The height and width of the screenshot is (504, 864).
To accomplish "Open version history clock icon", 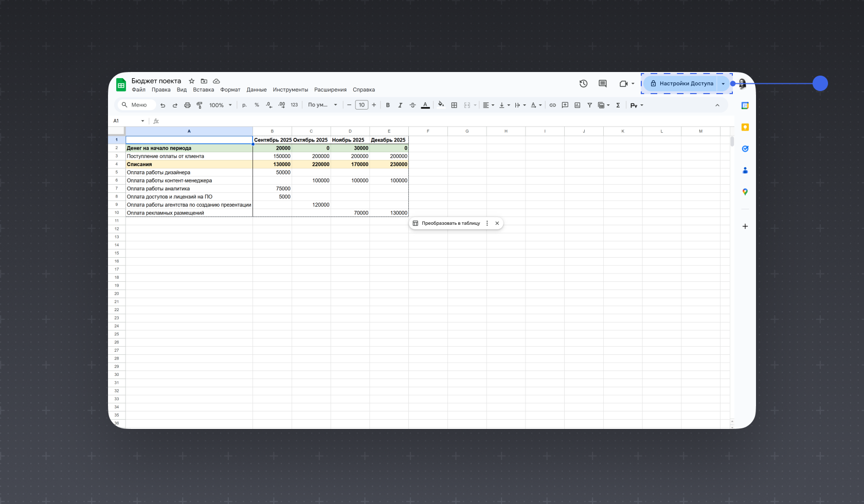I will tap(583, 84).
